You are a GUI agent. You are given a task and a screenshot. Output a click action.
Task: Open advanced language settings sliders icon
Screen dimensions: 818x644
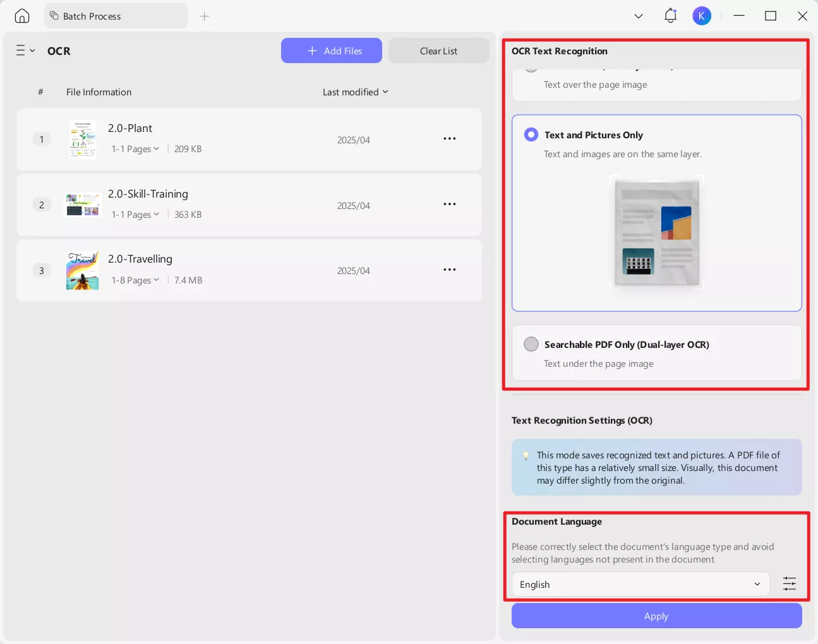[790, 584]
